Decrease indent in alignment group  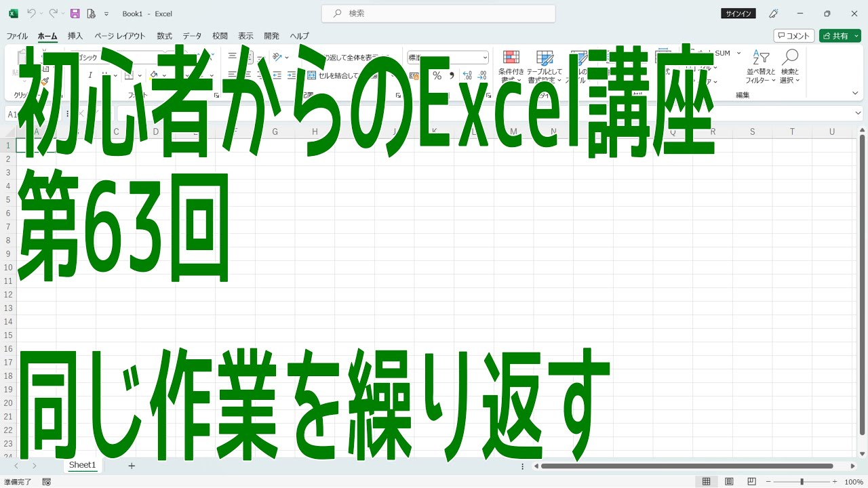(277, 75)
